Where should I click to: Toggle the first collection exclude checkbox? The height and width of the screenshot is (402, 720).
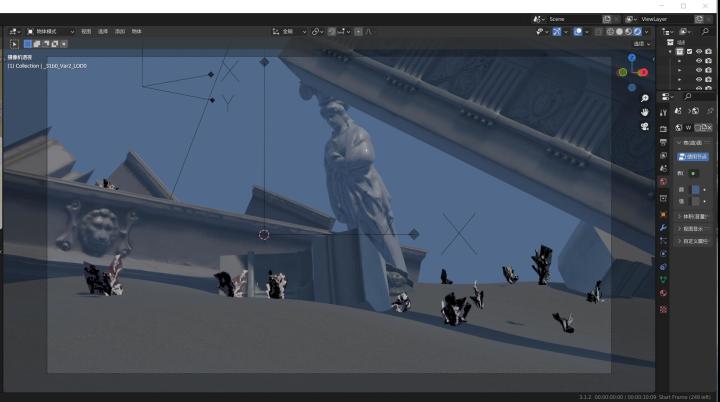click(689, 51)
